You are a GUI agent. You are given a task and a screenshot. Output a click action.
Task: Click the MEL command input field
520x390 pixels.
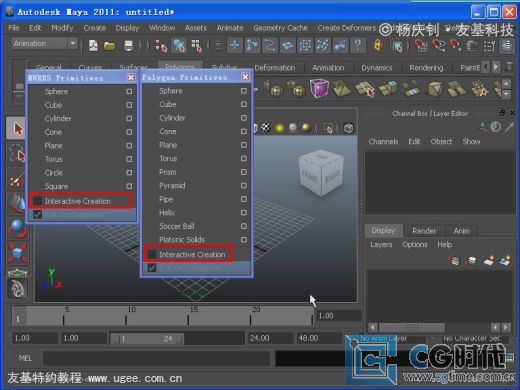(156, 359)
